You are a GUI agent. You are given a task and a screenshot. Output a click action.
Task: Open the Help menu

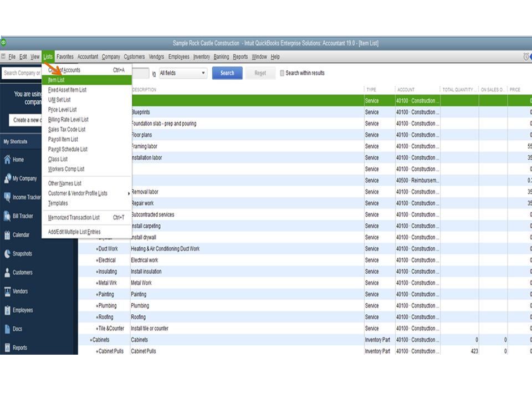coord(275,57)
